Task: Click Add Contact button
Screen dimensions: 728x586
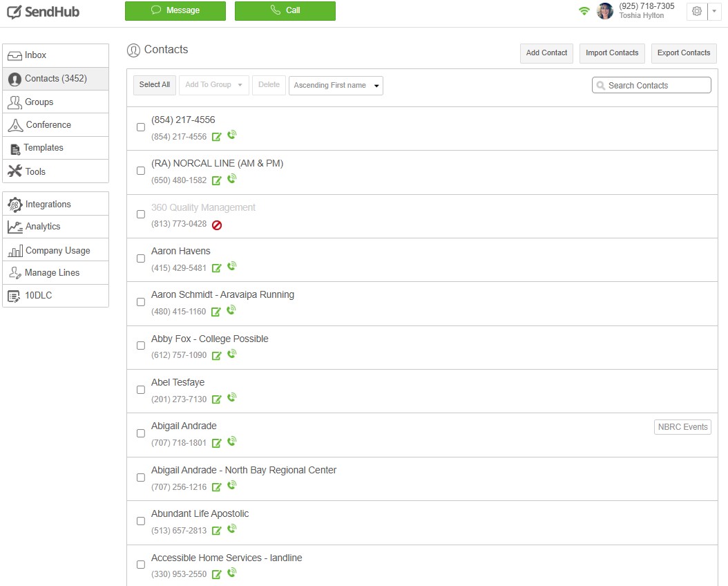Action: (x=546, y=53)
